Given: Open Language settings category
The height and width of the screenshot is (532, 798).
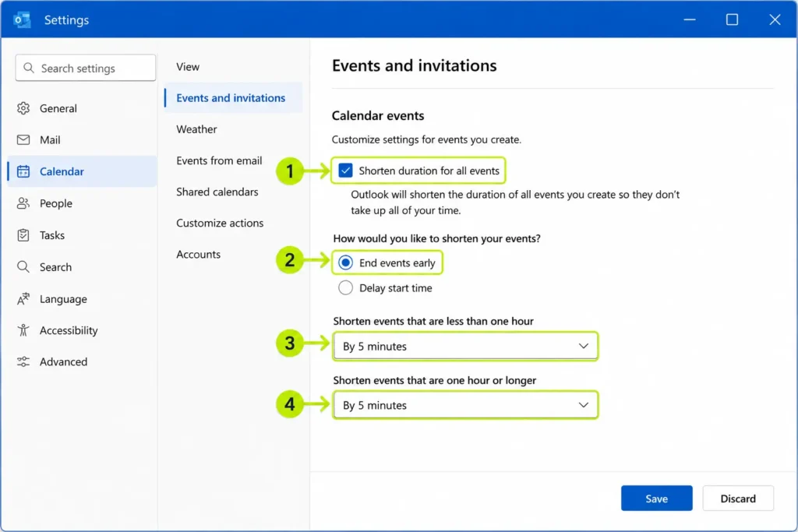Looking at the screenshot, I should [x=83, y=298].
